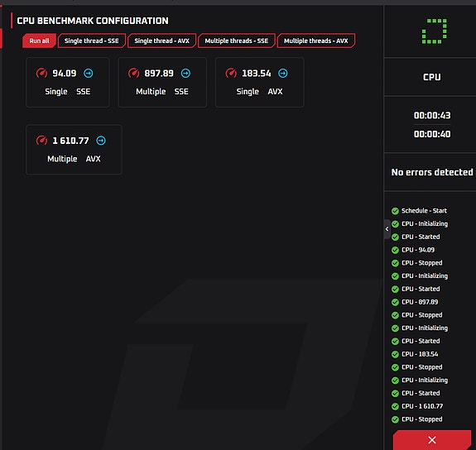Screen dimensions: 476x450
Task: Click the gauge icon of Multiple AVX result
Action: tap(41, 141)
